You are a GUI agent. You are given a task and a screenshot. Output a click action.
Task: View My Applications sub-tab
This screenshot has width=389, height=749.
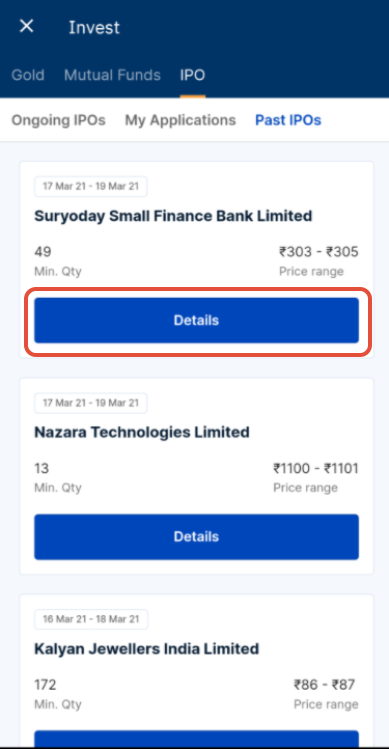[180, 120]
